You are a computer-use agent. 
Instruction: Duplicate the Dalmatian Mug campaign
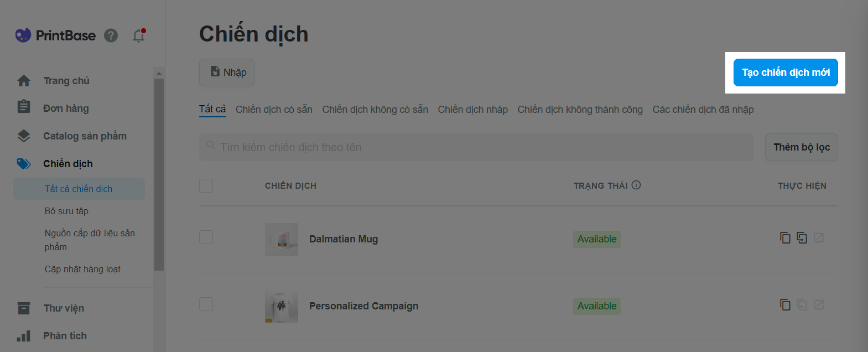pyautogui.click(x=785, y=238)
